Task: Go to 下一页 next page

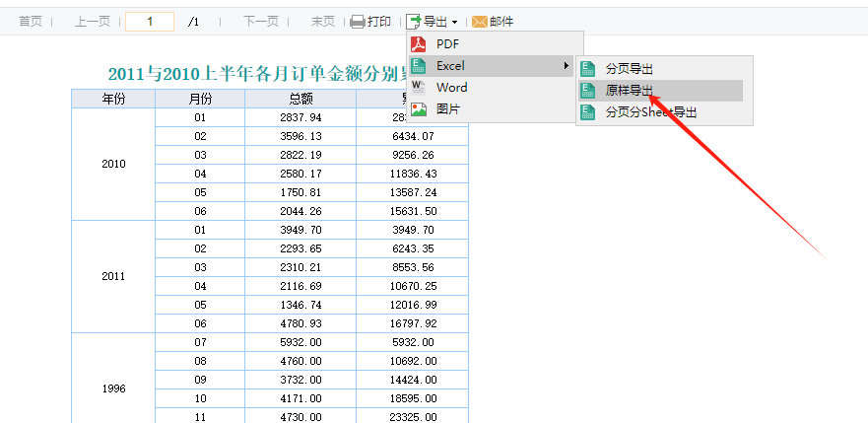Action: tap(261, 22)
